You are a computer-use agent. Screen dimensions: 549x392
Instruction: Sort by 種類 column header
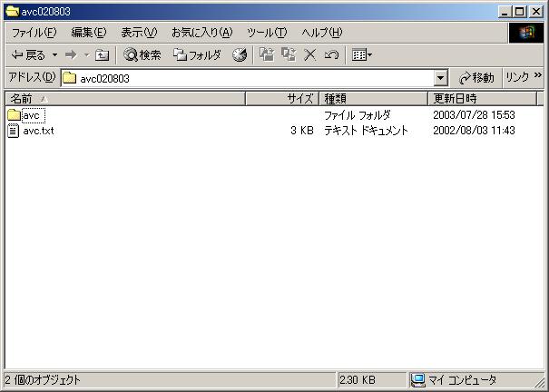[373, 99]
